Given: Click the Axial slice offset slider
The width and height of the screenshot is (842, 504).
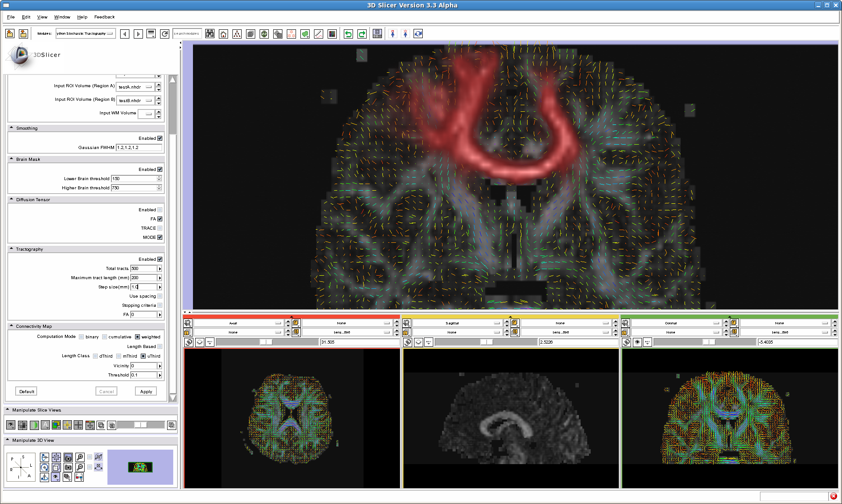Looking at the screenshot, I should (266, 342).
